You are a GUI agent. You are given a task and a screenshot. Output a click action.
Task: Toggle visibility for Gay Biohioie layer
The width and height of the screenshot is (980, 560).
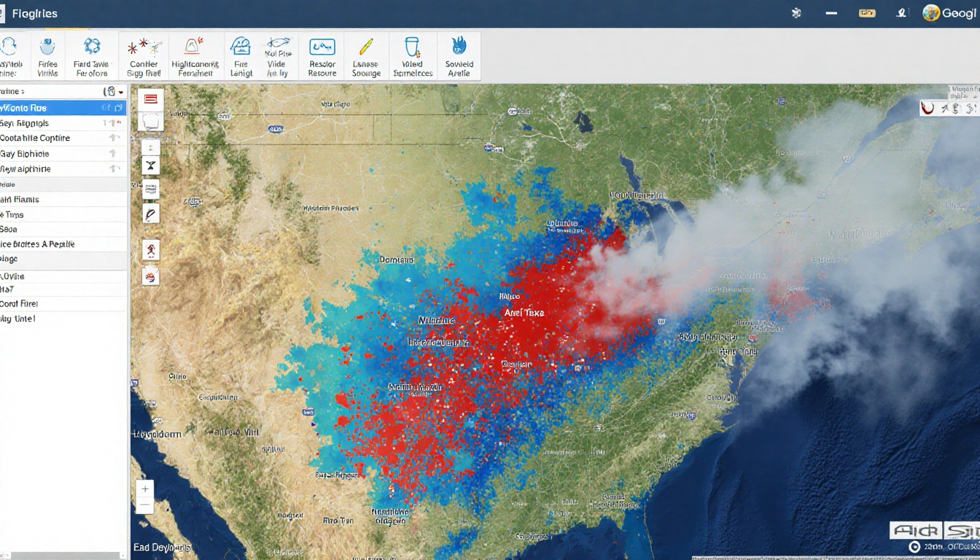point(113,153)
